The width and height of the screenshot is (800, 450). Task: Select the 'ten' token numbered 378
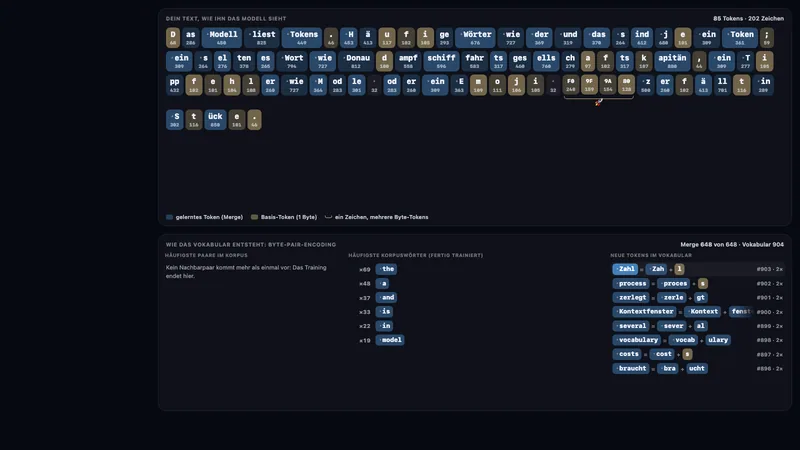(x=244, y=61)
